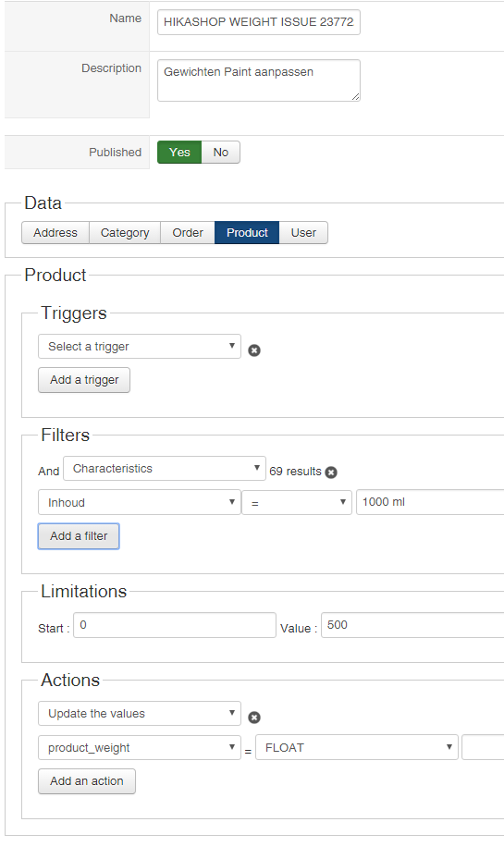Select the Order data tab
Viewport: 504px width, 859px height.
(188, 233)
